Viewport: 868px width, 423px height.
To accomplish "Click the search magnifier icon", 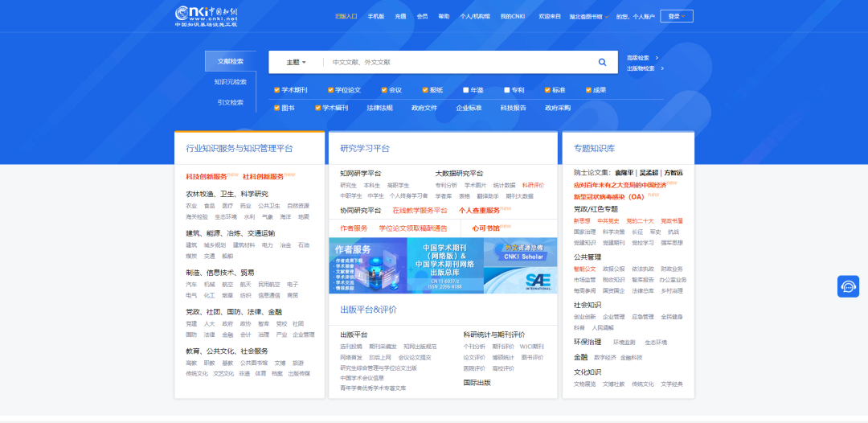I will tap(602, 62).
